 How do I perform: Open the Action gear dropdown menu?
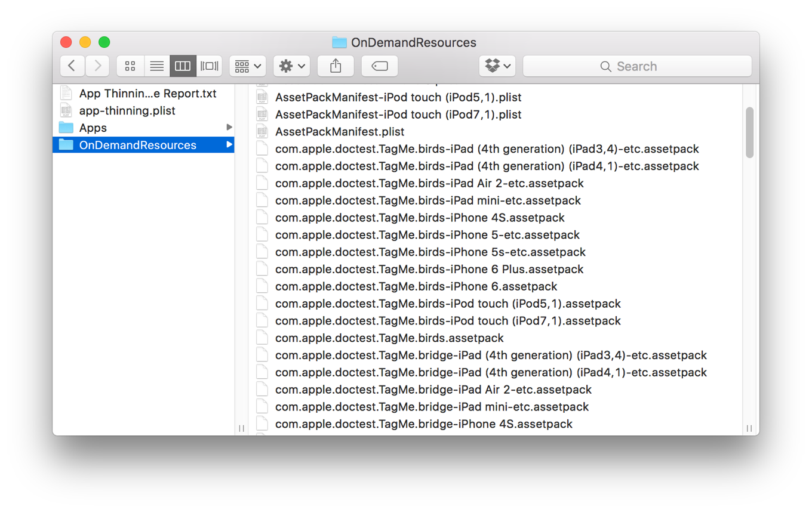(x=291, y=66)
